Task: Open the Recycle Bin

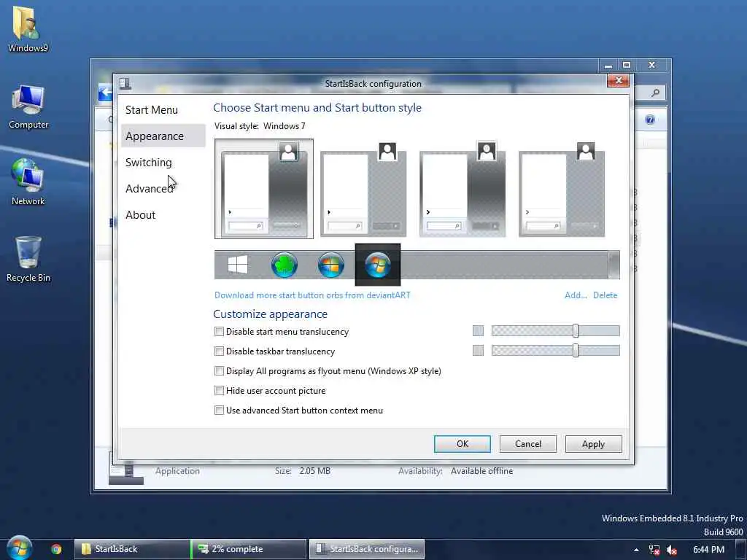Action: point(28,259)
